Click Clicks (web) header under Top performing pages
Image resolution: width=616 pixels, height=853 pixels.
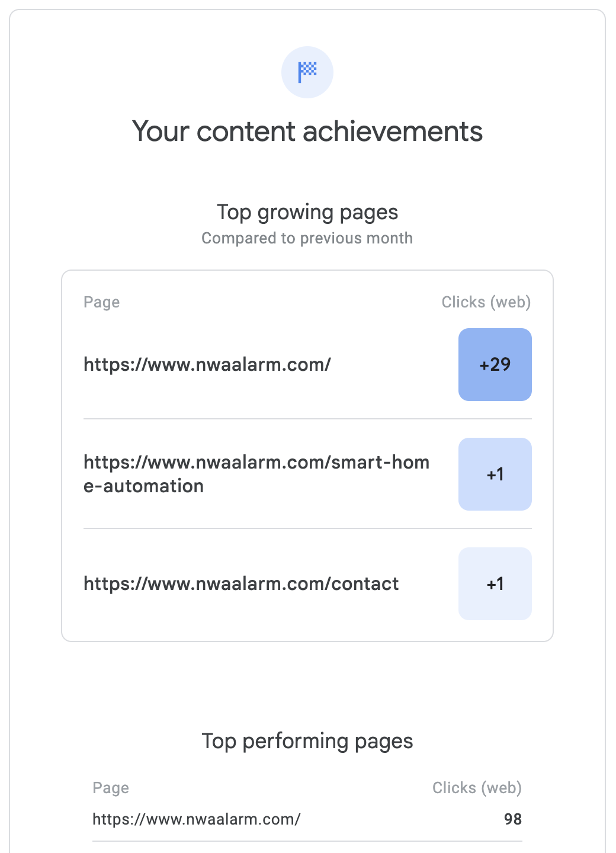(477, 788)
